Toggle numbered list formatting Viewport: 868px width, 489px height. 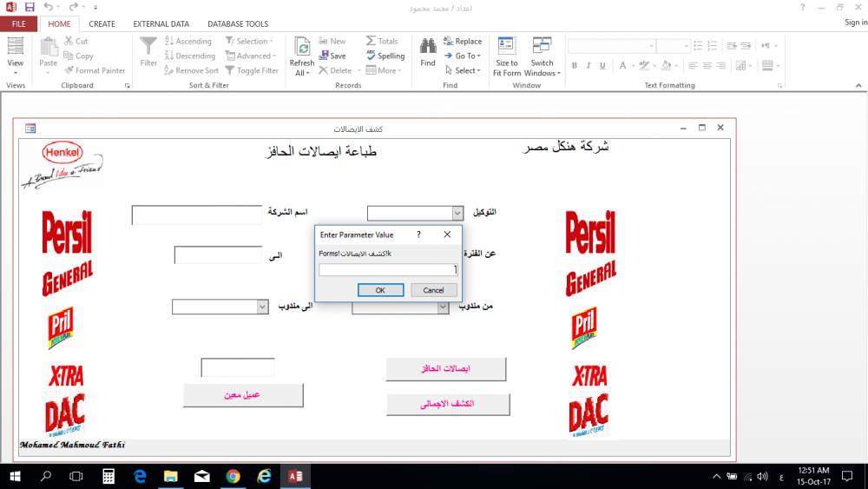point(713,45)
